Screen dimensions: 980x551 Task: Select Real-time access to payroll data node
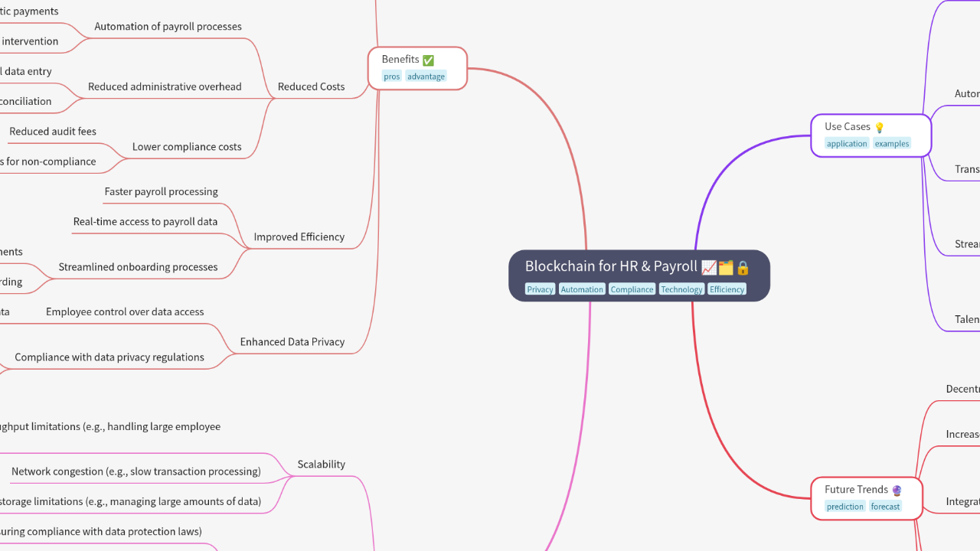tap(145, 221)
